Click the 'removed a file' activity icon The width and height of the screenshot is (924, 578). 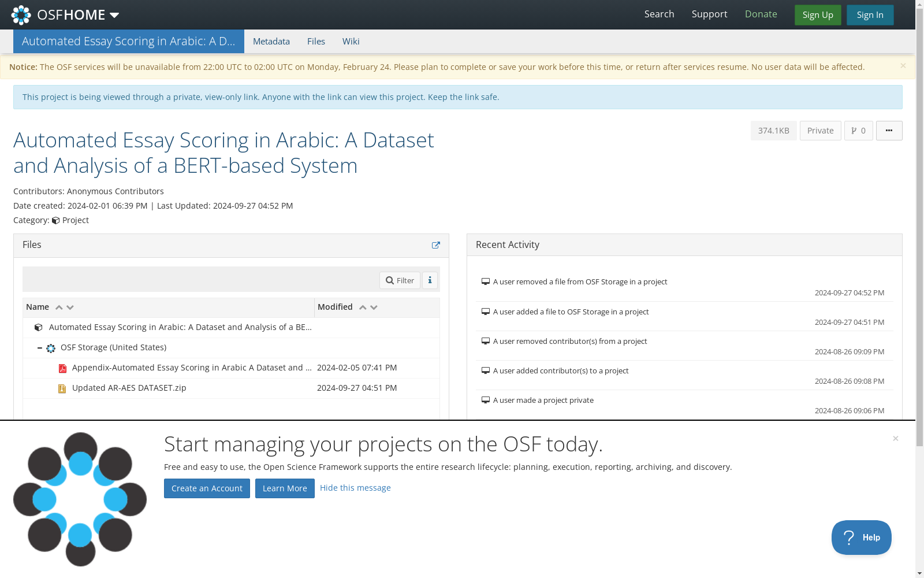click(486, 281)
